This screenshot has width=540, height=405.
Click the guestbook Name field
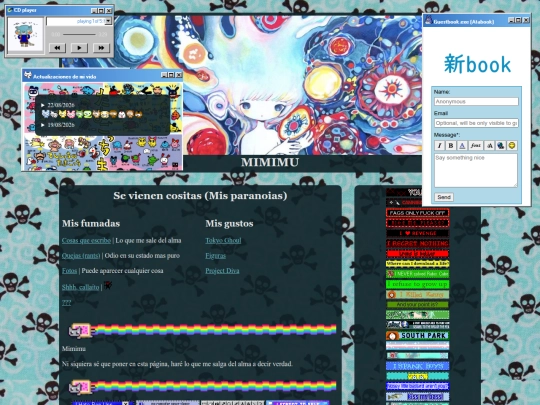[476, 102]
